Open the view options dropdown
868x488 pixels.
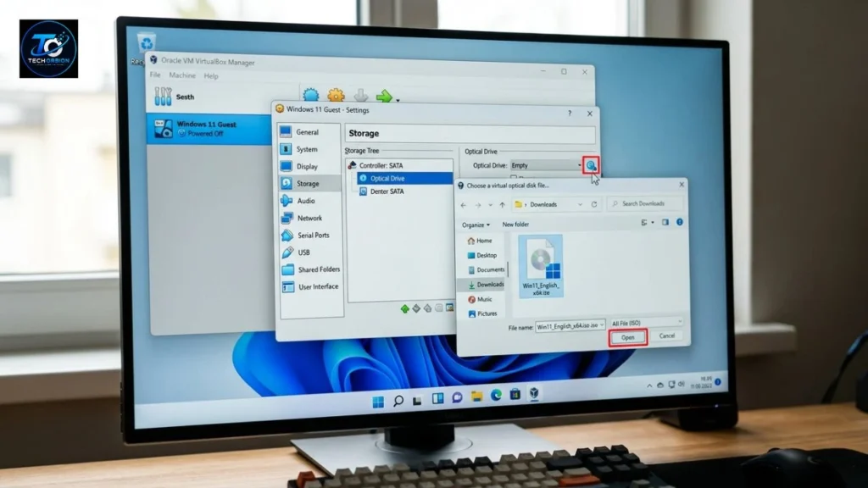[647, 223]
